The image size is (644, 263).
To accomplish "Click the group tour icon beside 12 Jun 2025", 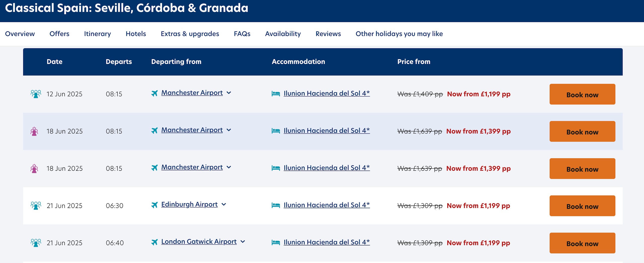I will click(x=36, y=94).
